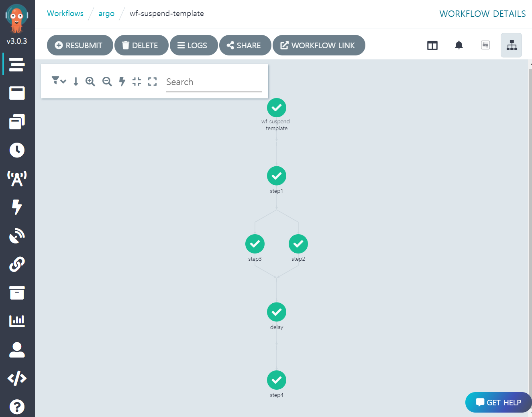This screenshot has height=417, width=532.
Task: Select the workflow graph view icon
Action: pos(512,45)
